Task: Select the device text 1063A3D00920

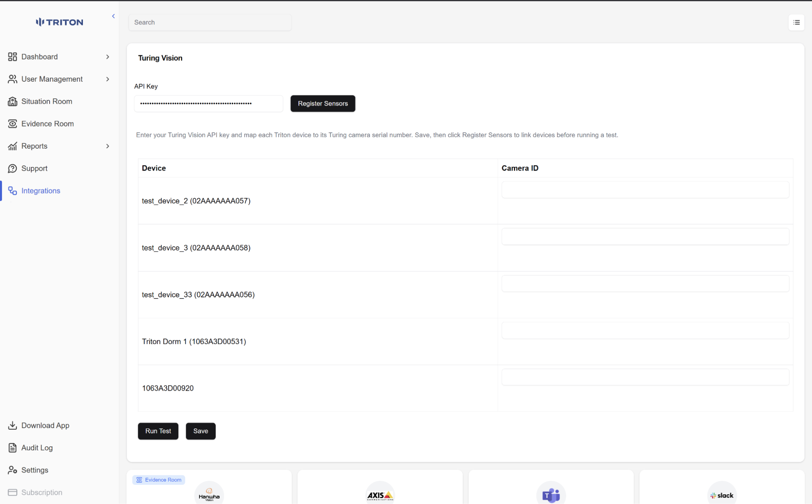Action: [x=168, y=388]
